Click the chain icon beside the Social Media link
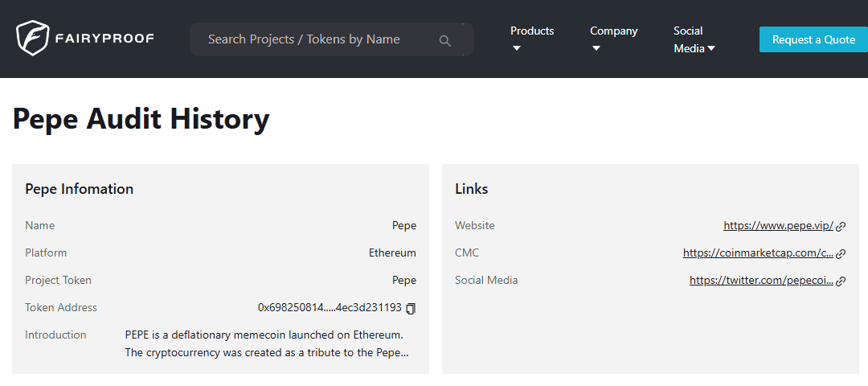Viewport: 868px width, 386px height. point(841,281)
